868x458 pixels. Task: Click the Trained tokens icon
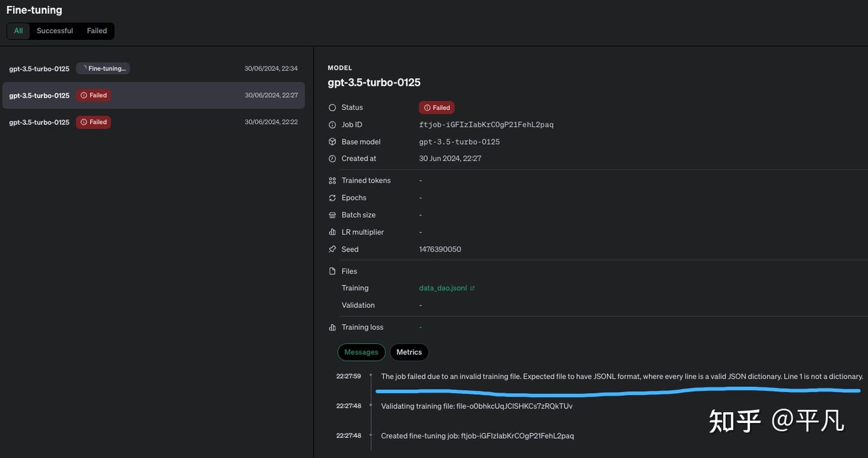pos(332,180)
